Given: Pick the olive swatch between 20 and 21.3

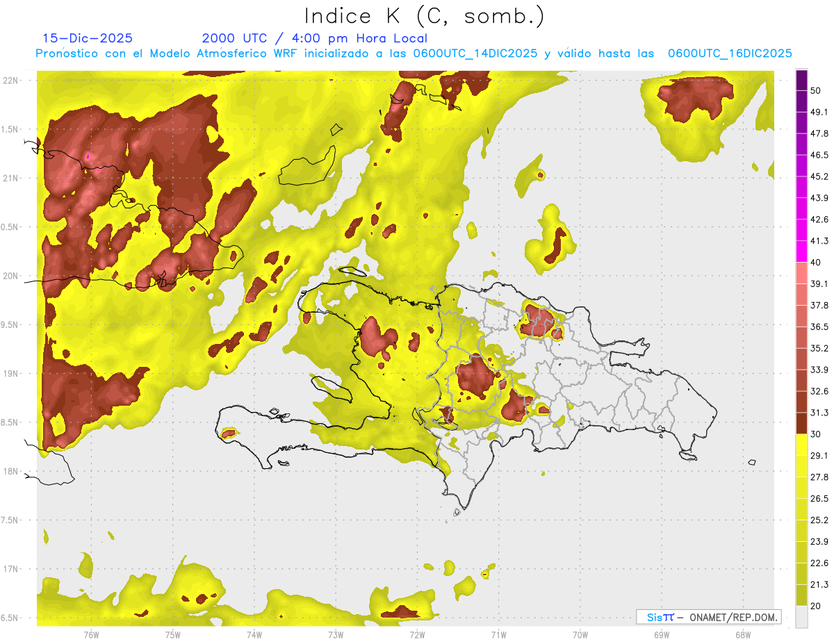Looking at the screenshot, I should click(801, 595).
